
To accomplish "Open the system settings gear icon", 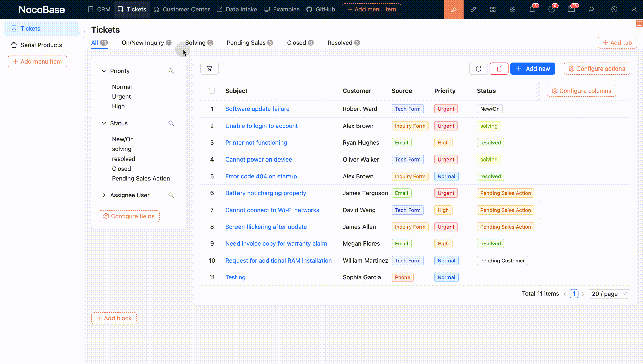I will point(512,9).
